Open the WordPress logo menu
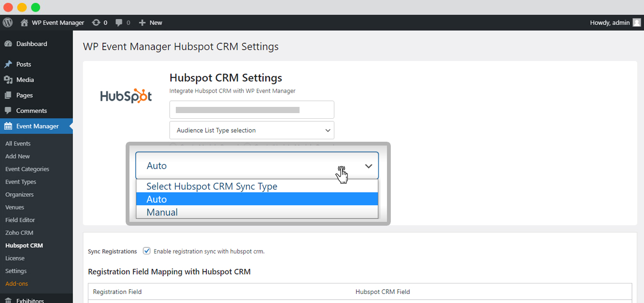This screenshot has height=303, width=644. click(8, 22)
